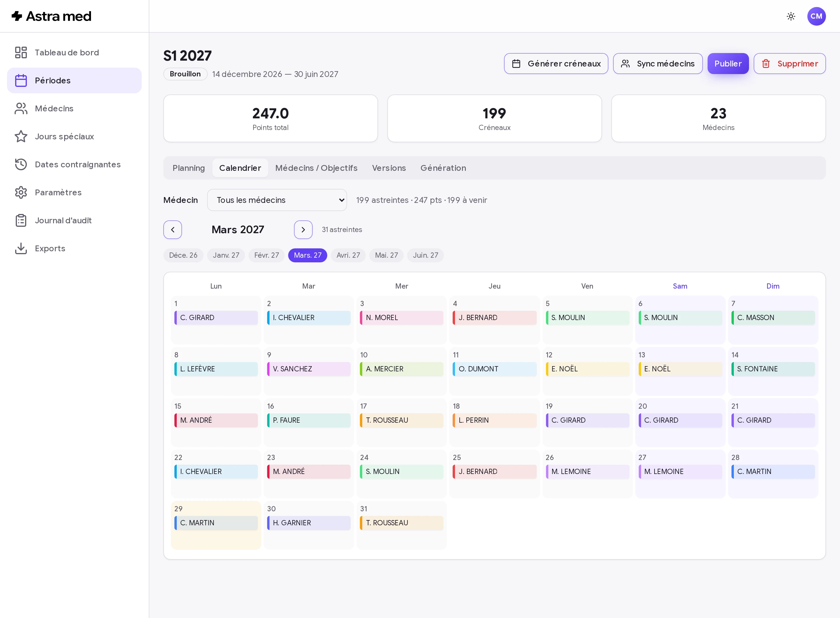Click the Publier button

(728, 64)
